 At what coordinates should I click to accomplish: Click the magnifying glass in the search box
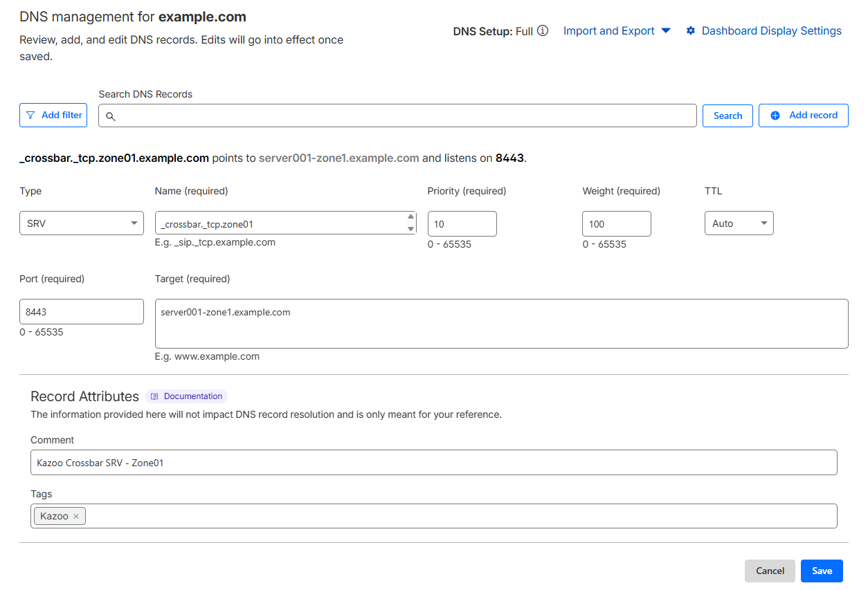(x=111, y=116)
